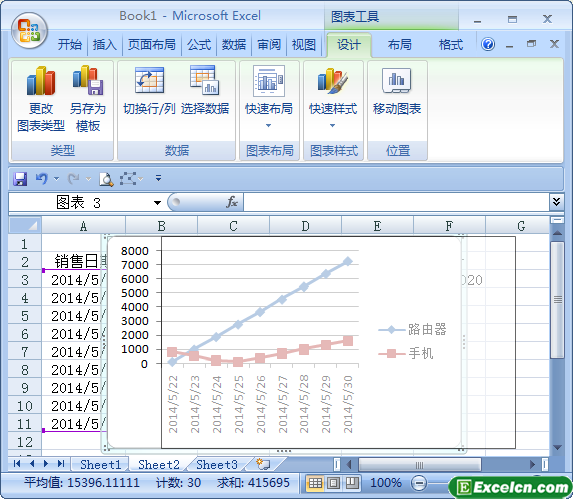The width and height of the screenshot is (573, 499).
Task: Expand the redo history dropdown arrow
Action: (x=88, y=179)
